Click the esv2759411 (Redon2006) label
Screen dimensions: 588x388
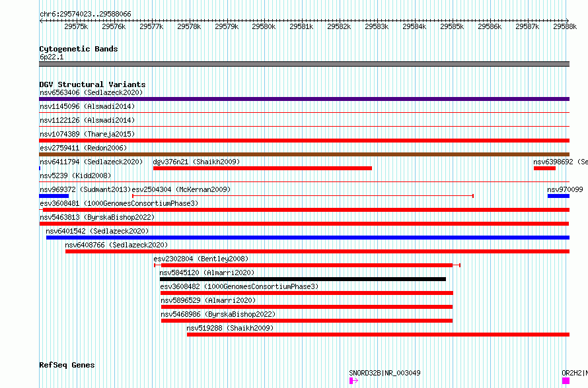coord(83,148)
